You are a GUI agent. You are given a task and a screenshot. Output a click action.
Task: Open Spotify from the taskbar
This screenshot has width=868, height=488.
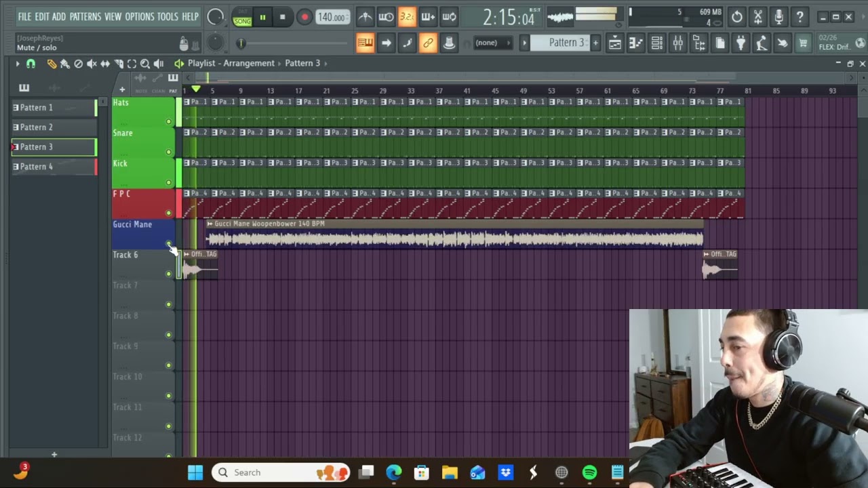tap(589, 472)
